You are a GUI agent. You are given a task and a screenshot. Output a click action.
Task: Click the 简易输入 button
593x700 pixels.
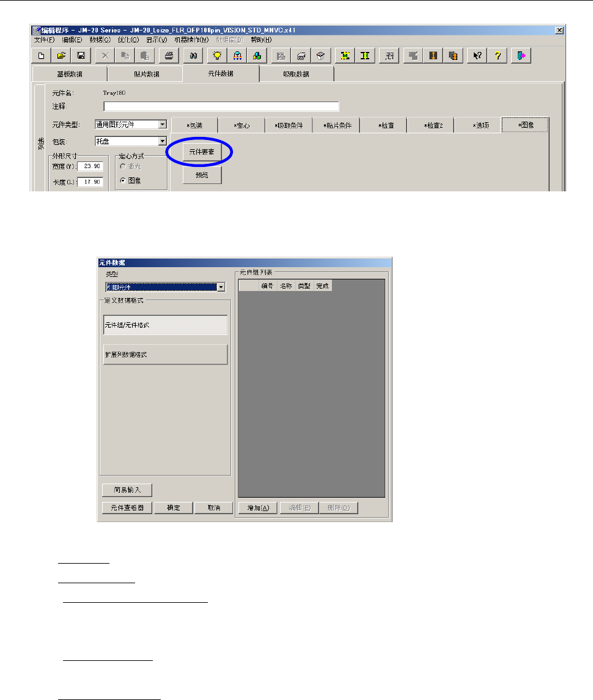(127, 490)
